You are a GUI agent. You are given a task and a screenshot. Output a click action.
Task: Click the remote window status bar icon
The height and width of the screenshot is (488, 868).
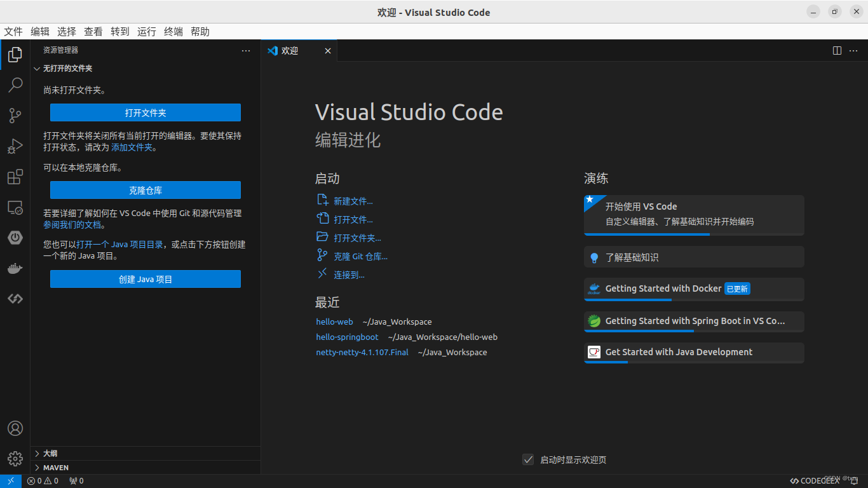pos(11,481)
